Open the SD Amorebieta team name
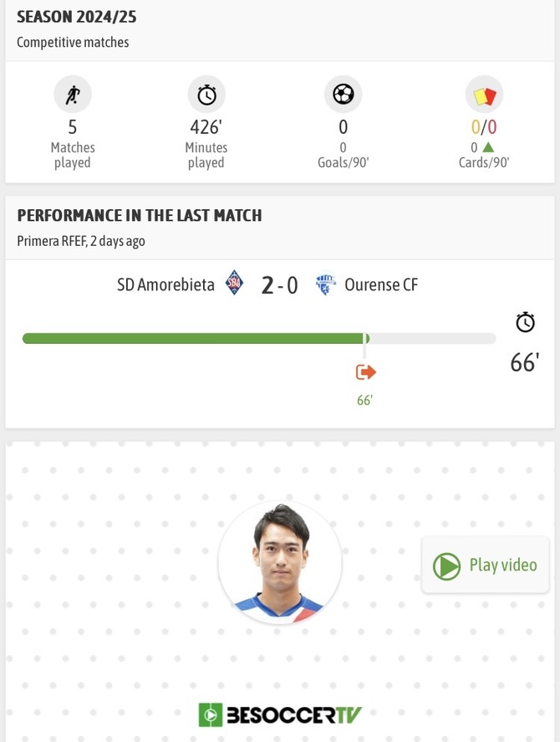The height and width of the screenshot is (742, 560). point(165,285)
